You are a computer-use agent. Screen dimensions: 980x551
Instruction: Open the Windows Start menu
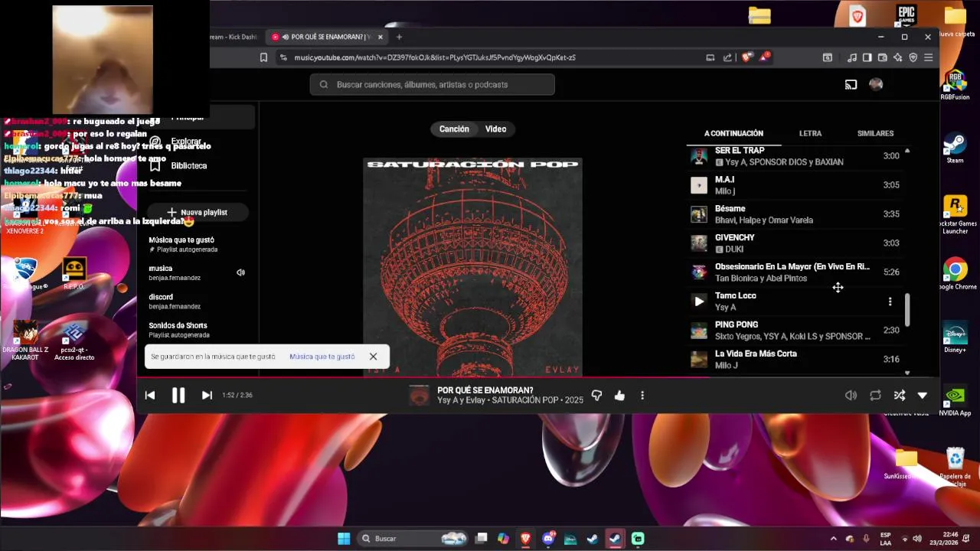(344, 539)
